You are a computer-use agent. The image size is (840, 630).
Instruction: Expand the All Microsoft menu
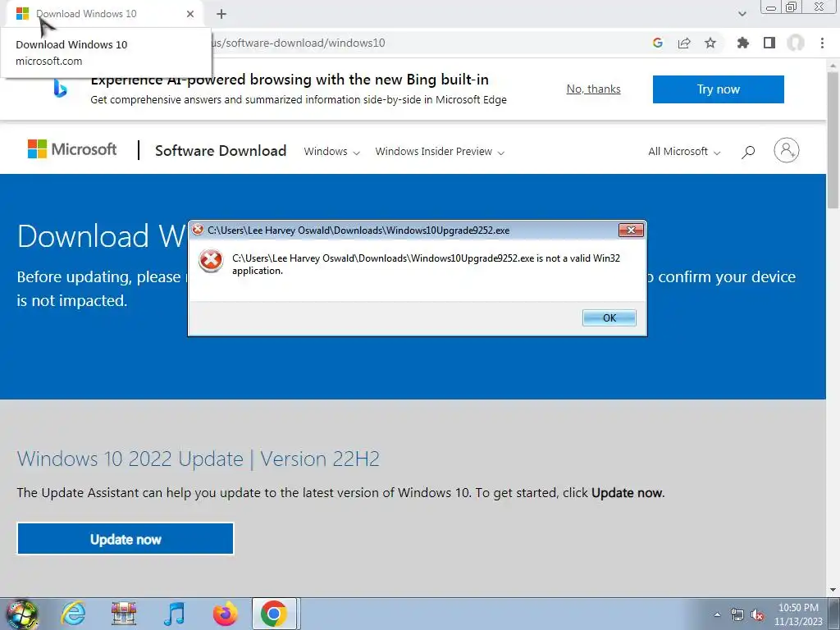[x=684, y=152]
